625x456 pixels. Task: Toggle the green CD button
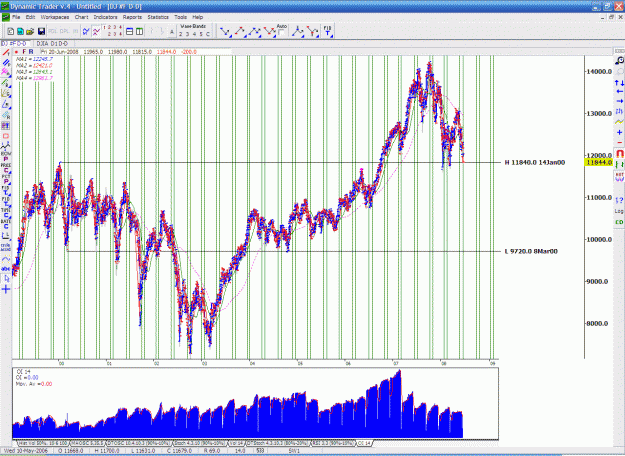coord(619,222)
